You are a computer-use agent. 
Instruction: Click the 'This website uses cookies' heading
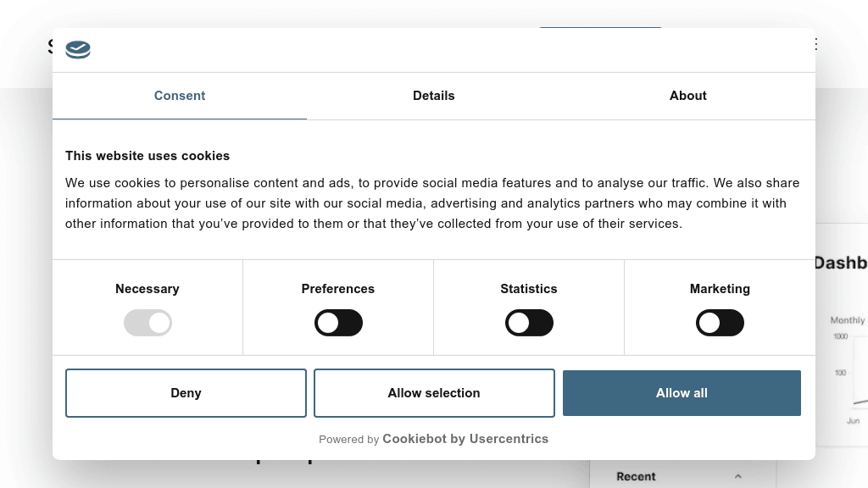(147, 156)
